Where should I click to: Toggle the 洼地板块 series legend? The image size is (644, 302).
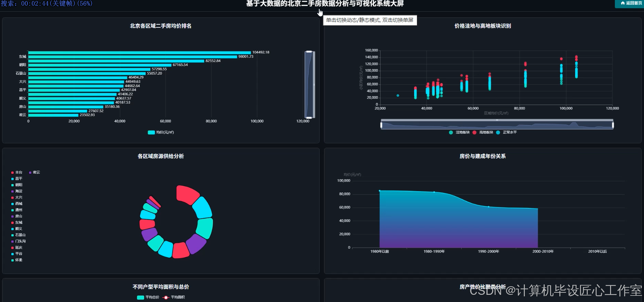(x=459, y=132)
